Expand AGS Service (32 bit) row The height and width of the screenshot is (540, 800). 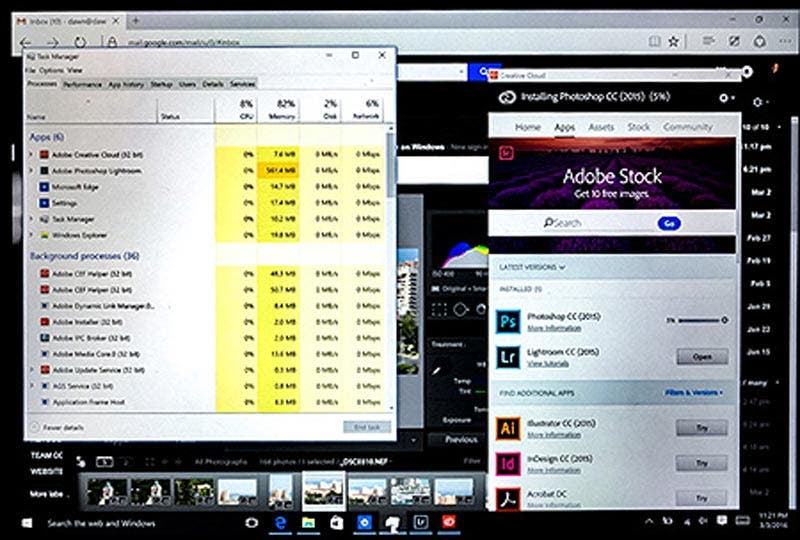[x=32, y=386]
